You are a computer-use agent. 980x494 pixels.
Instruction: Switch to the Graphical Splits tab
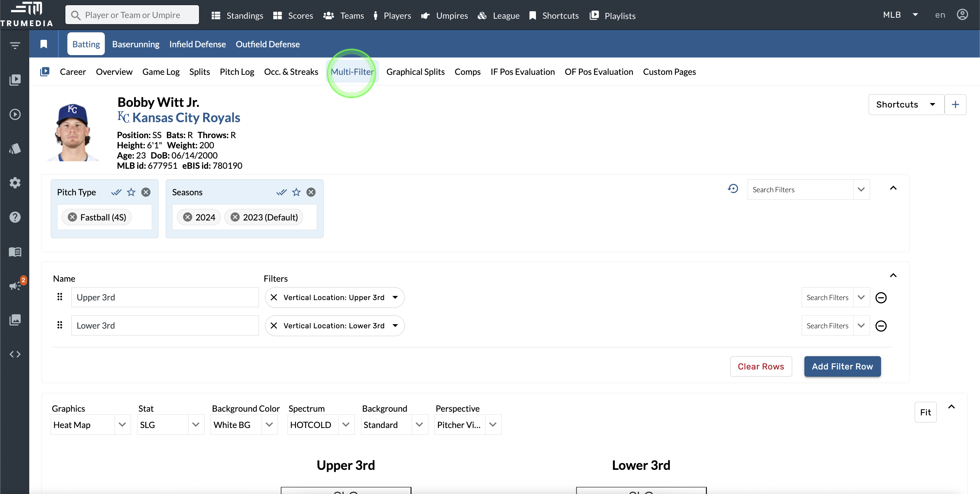coord(415,72)
